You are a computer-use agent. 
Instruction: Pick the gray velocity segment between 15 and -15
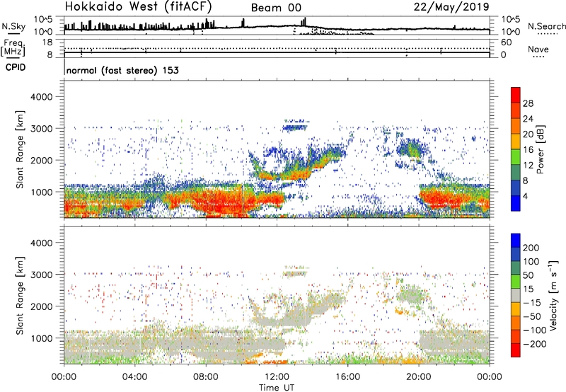(x=516, y=296)
